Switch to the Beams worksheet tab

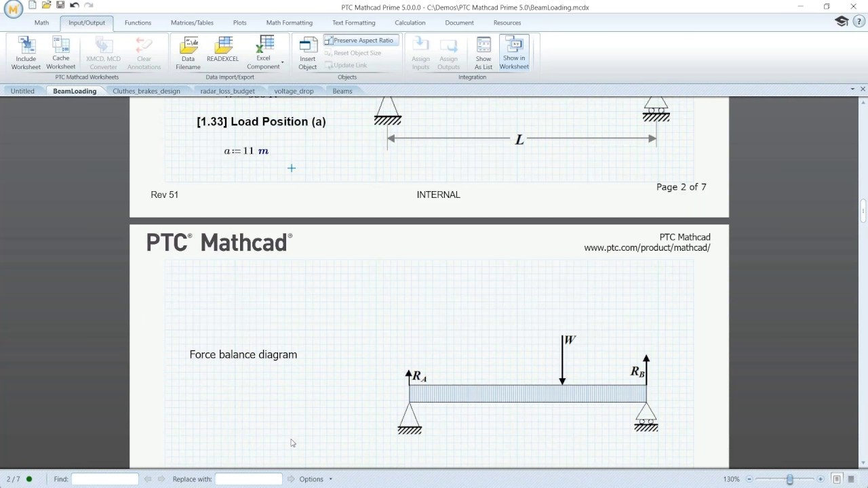point(342,91)
